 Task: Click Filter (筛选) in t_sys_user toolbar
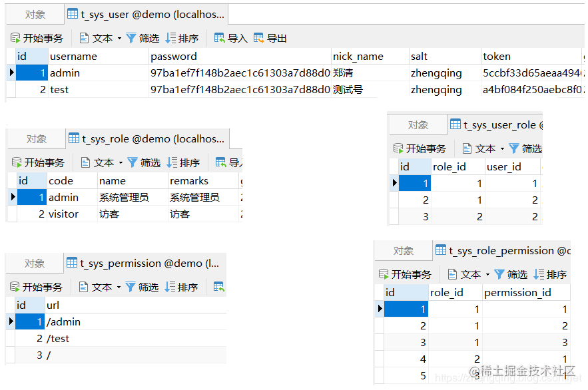(x=143, y=38)
